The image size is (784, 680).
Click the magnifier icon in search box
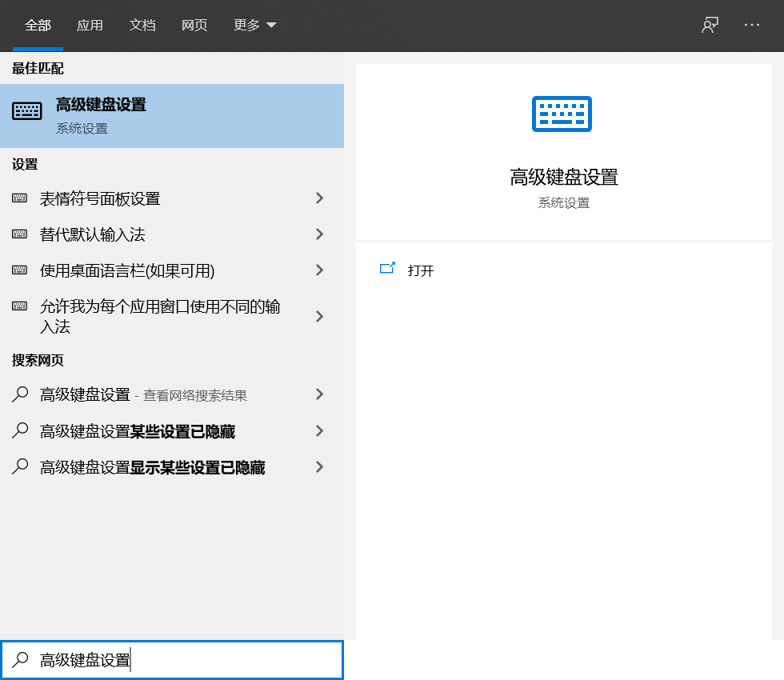[18, 659]
